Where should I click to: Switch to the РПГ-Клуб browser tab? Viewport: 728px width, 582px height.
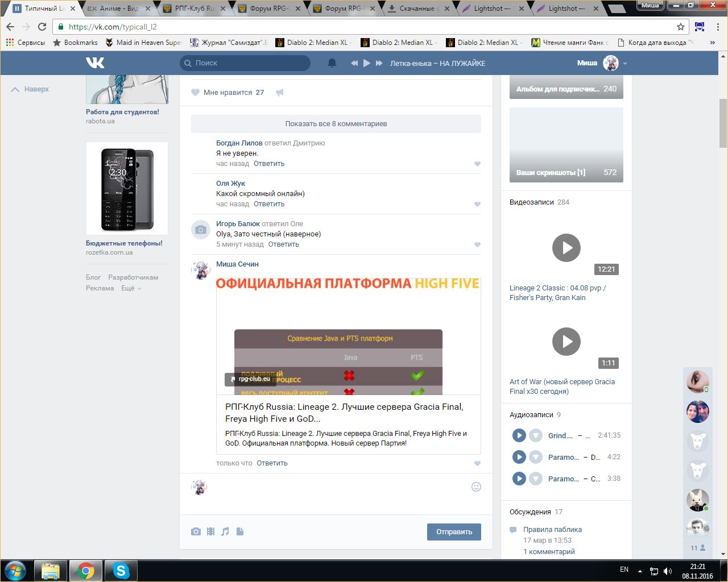pos(194,9)
